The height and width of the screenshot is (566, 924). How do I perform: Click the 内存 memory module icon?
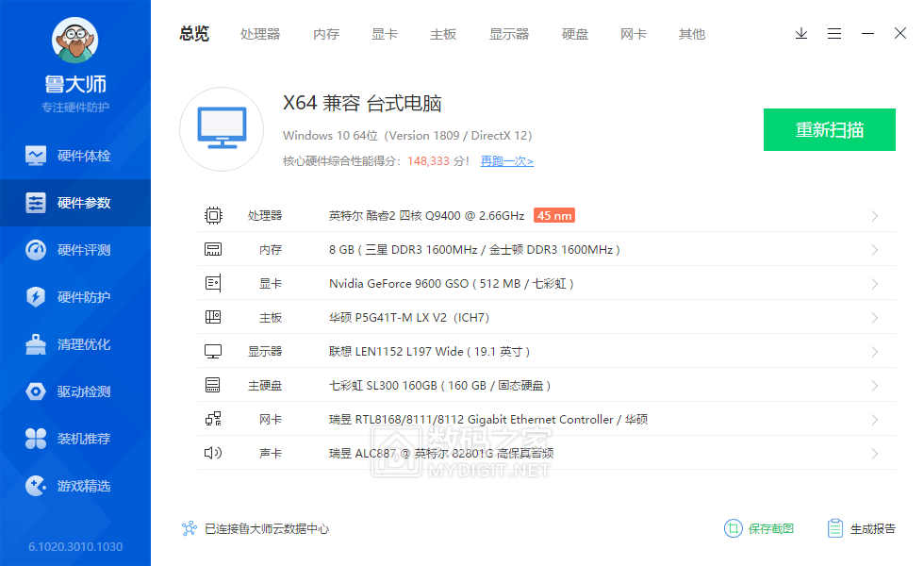(x=213, y=249)
